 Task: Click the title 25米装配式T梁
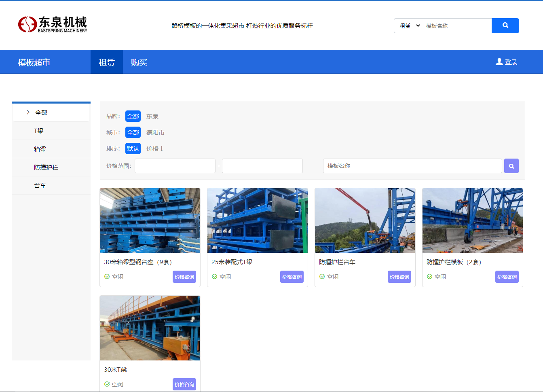click(x=232, y=262)
